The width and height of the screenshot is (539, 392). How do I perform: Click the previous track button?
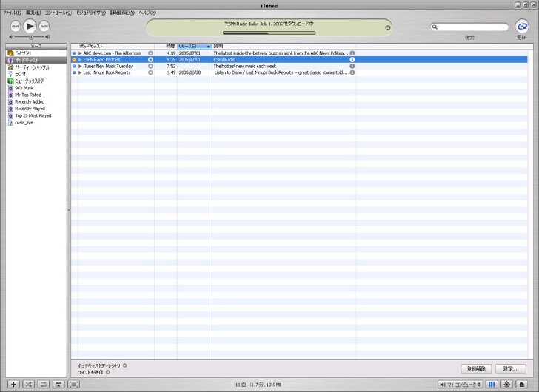click(15, 26)
